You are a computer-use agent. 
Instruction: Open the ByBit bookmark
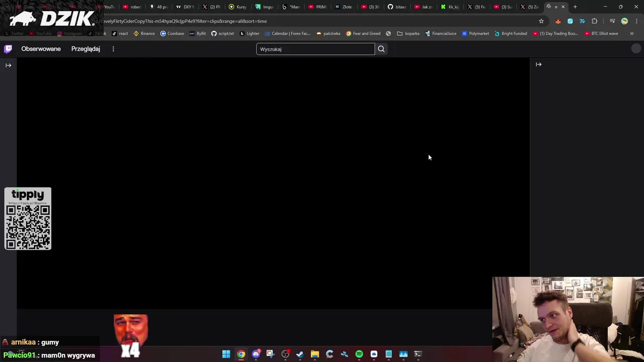click(x=198, y=33)
